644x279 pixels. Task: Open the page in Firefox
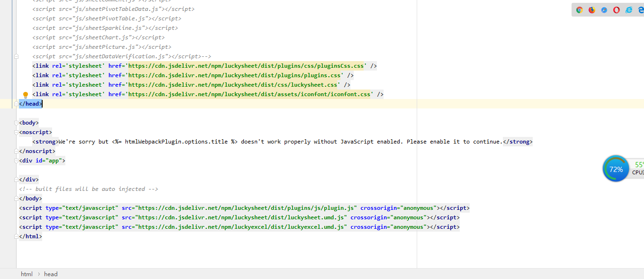591,9
